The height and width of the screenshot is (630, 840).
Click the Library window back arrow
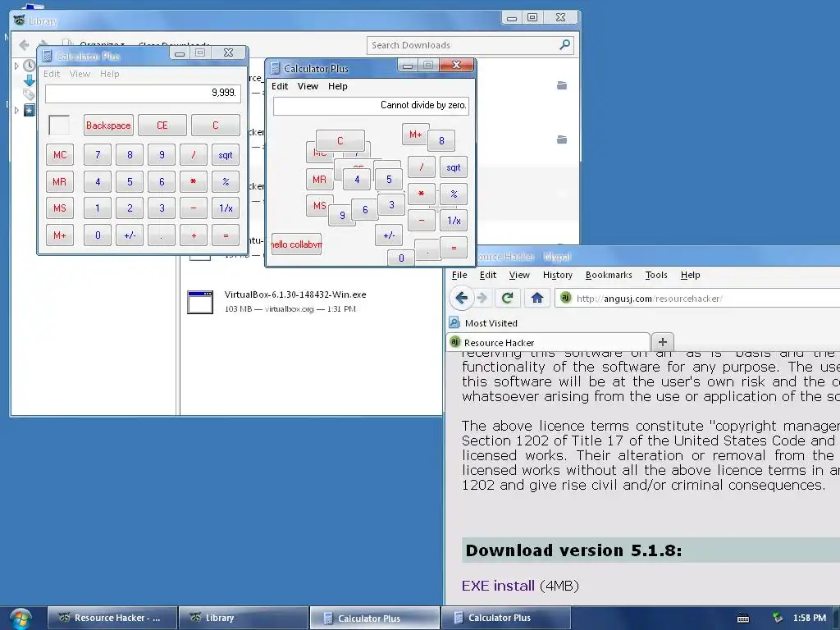point(24,45)
